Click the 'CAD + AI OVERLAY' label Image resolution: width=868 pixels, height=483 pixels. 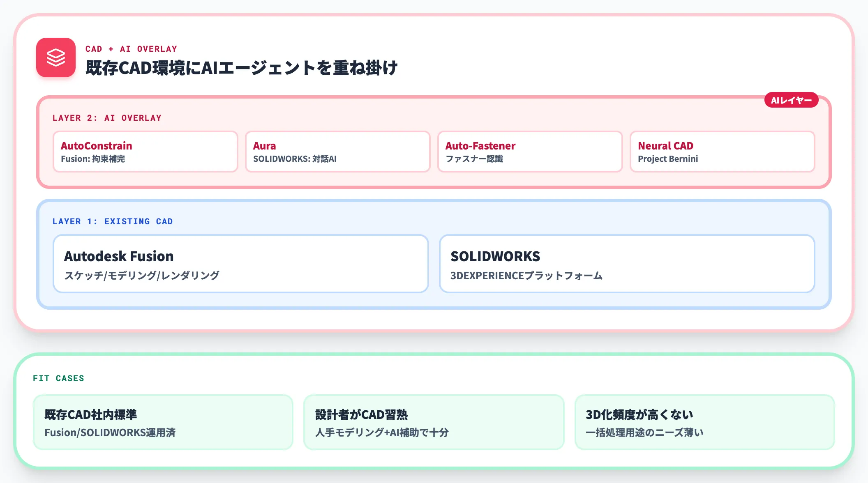click(132, 49)
